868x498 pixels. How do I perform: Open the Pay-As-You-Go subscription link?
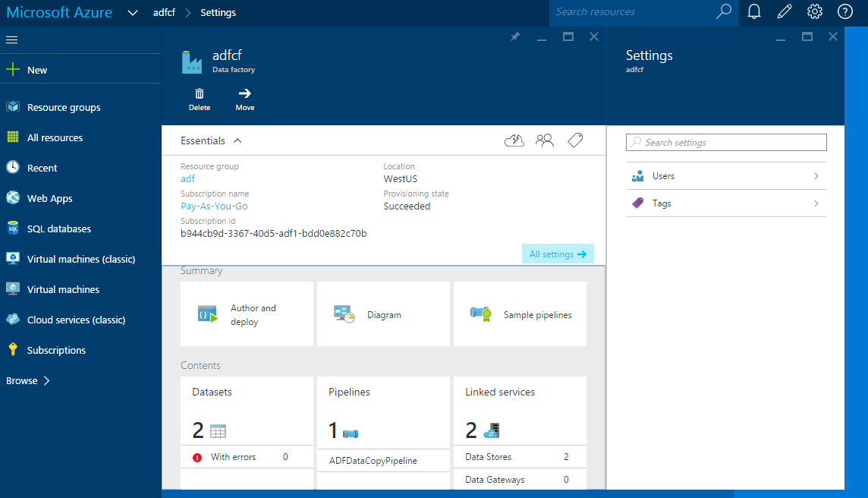pyautogui.click(x=214, y=206)
